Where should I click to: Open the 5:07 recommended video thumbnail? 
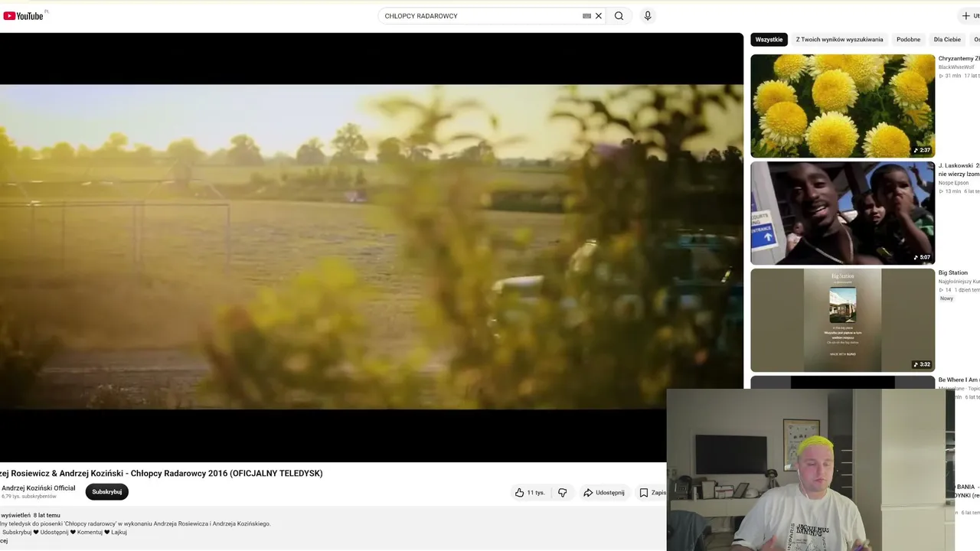click(842, 213)
